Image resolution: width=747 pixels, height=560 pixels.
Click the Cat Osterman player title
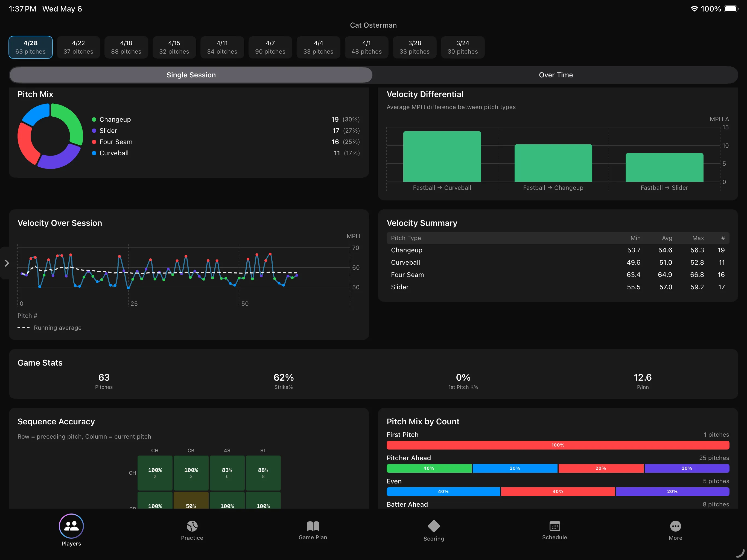(x=373, y=25)
